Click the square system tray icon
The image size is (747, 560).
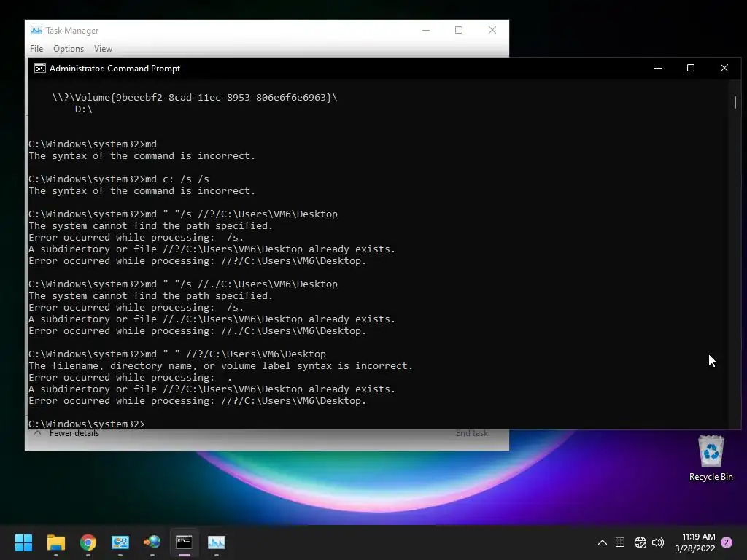coord(620,542)
